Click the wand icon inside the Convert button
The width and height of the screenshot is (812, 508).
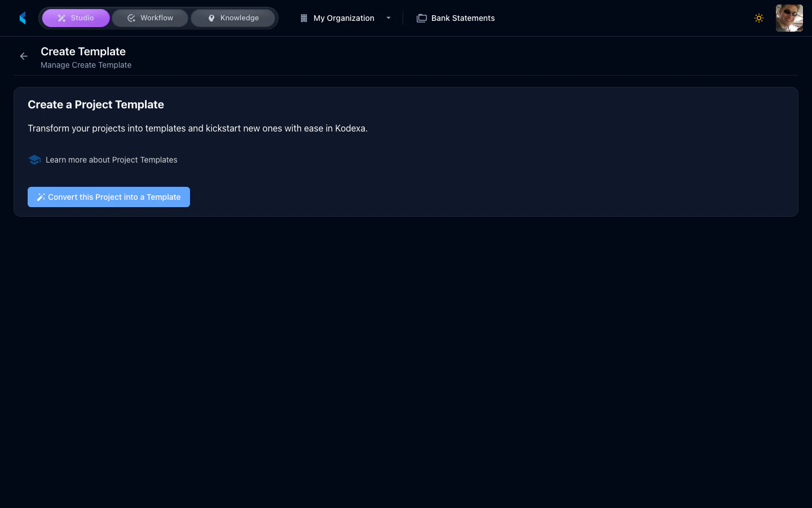coord(41,197)
